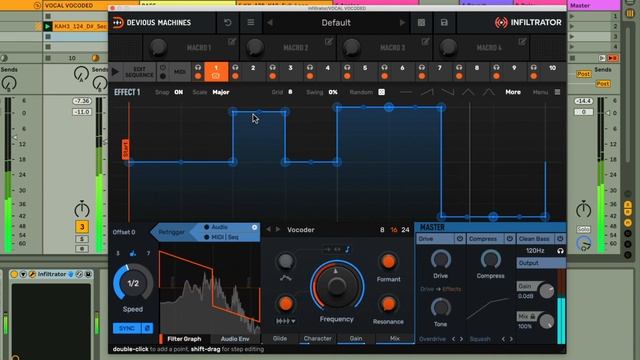This screenshot has width=640, height=360.
Task: Toggle effect slot 1 orange power dot
Action: pyautogui.click(x=198, y=76)
